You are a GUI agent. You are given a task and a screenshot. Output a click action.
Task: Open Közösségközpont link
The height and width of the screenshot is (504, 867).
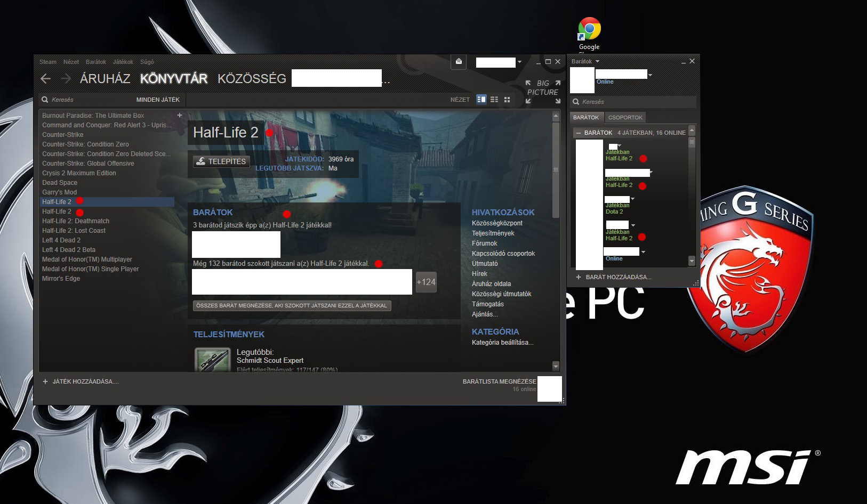coord(497,223)
